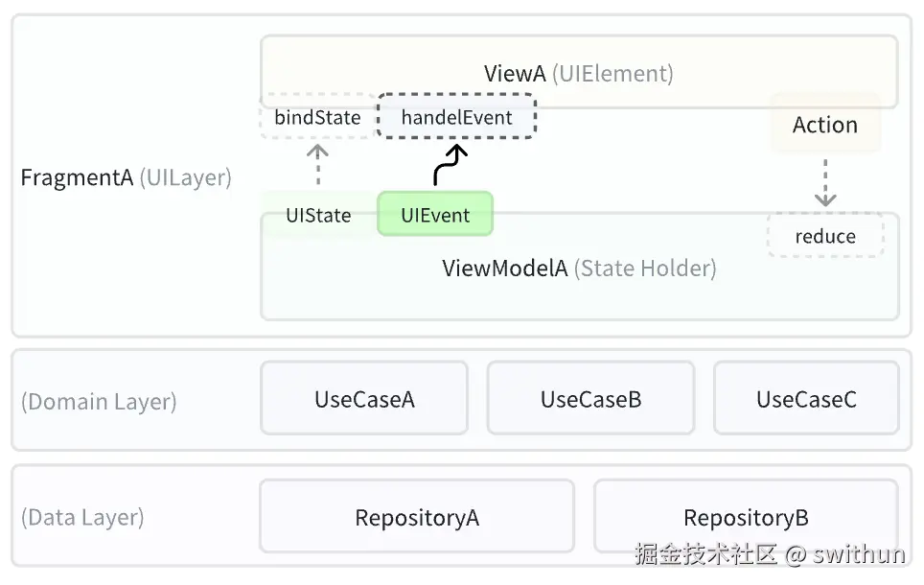Viewport: 924px width, 585px height.
Task: Select the Action box
Action: tap(824, 125)
